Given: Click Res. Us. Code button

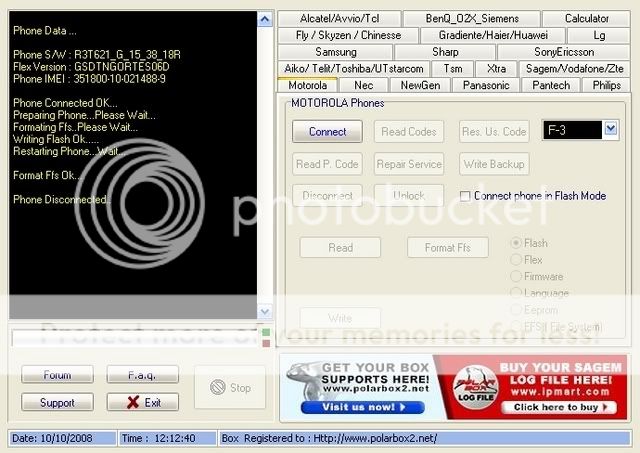Looking at the screenshot, I should 494,131.
